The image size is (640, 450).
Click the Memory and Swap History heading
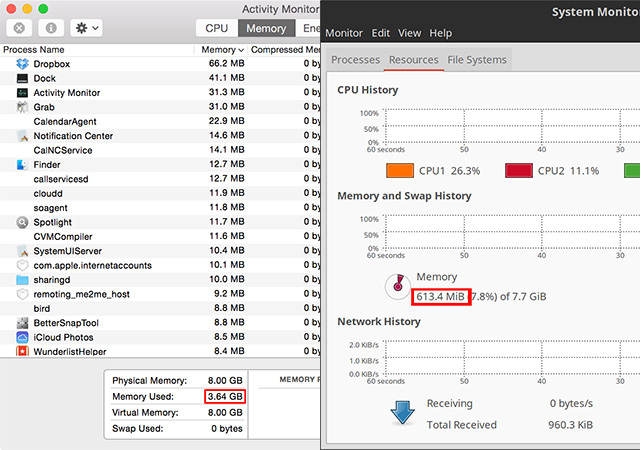tap(404, 196)
